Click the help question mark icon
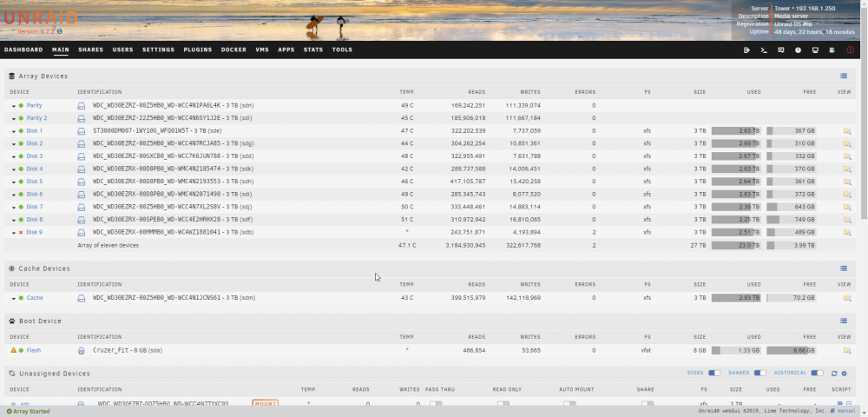Viewport: 868px width, 417px height. pyautogui.click(x=799, y=50)
